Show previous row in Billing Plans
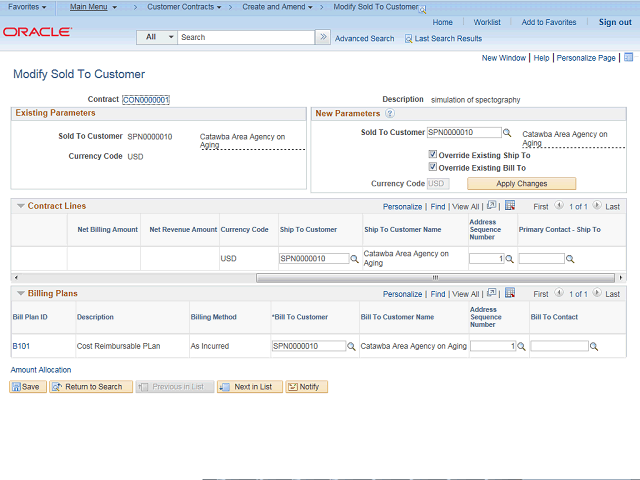640x480 pixels. point(559,293)
